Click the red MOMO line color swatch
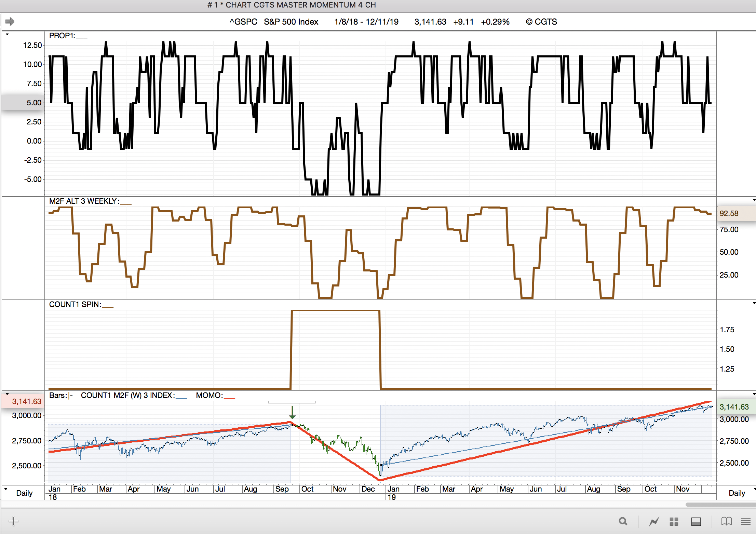Viewport: 756px width, 534px height. (229, 398)
